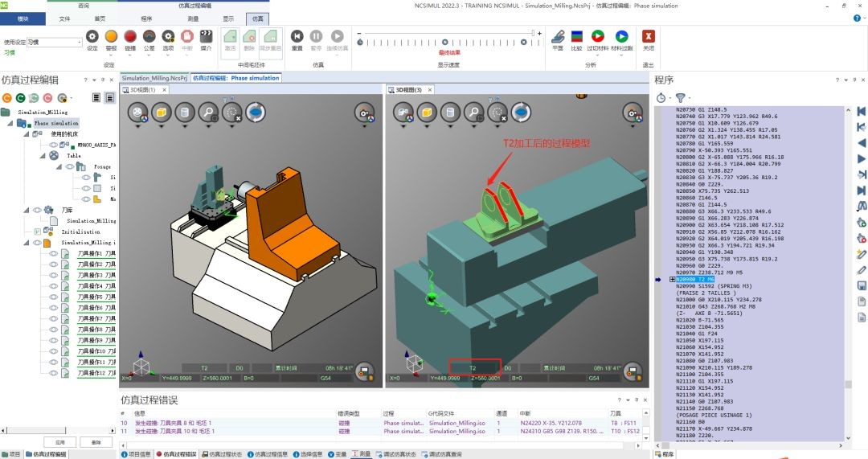
Task: Collapse the Table tree node
Action: coord(43,156)
